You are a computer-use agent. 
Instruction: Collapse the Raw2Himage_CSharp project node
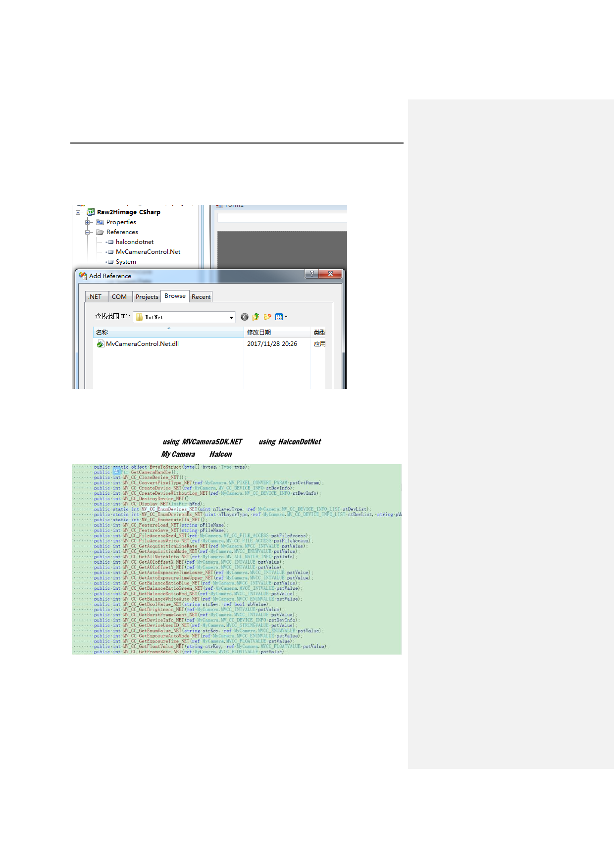(x=78, y=212)
